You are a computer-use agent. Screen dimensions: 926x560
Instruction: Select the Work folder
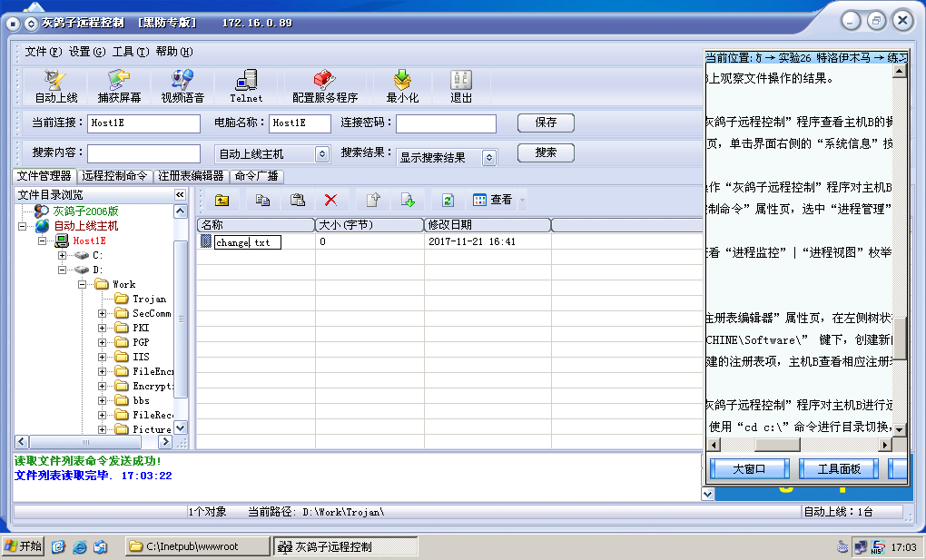coord(124,284)
